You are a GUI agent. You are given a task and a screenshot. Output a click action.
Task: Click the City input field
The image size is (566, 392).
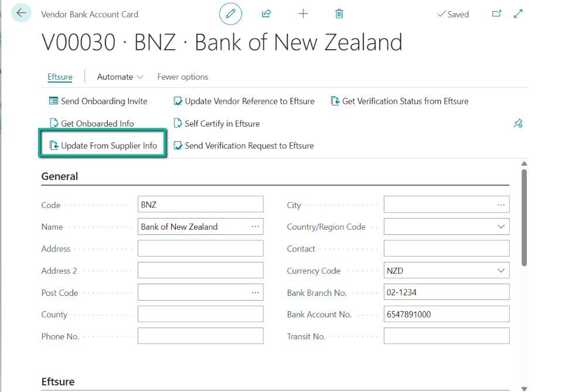coord(446,204)
